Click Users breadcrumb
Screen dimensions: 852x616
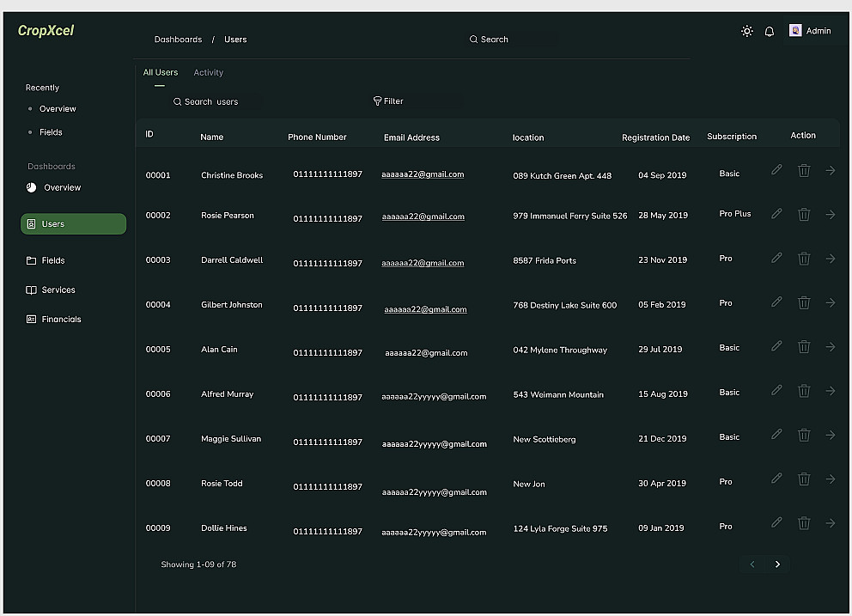click(235, 40)
